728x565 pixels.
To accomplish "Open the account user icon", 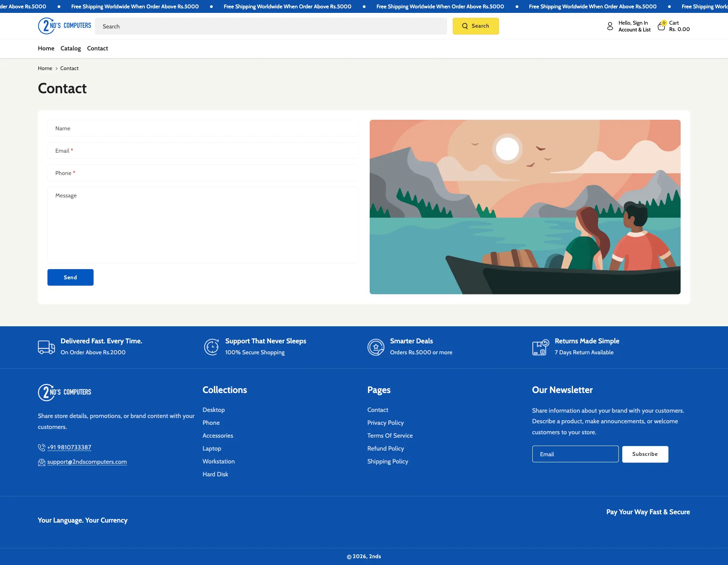I will point(610,26).
